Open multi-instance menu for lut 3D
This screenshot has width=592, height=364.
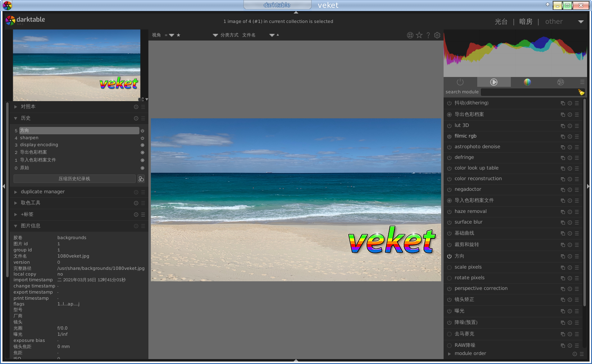[x=563, y=126]
